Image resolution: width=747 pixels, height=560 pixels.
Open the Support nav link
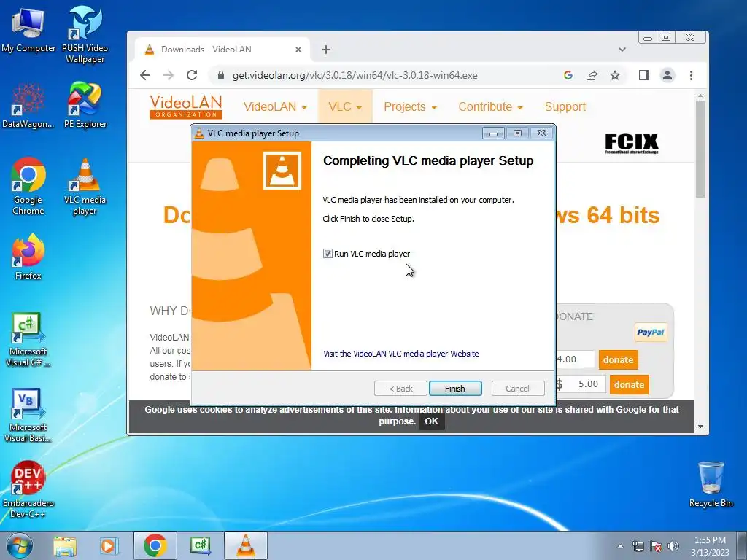tap(565, 106)
